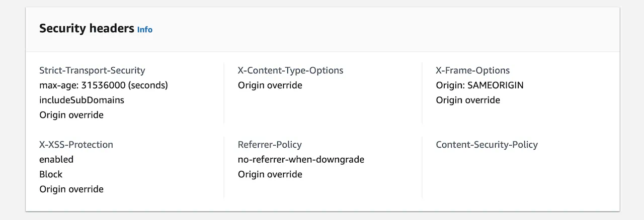
Task: Click Origin override under X-Content-Type-Options
Action: 270,85
